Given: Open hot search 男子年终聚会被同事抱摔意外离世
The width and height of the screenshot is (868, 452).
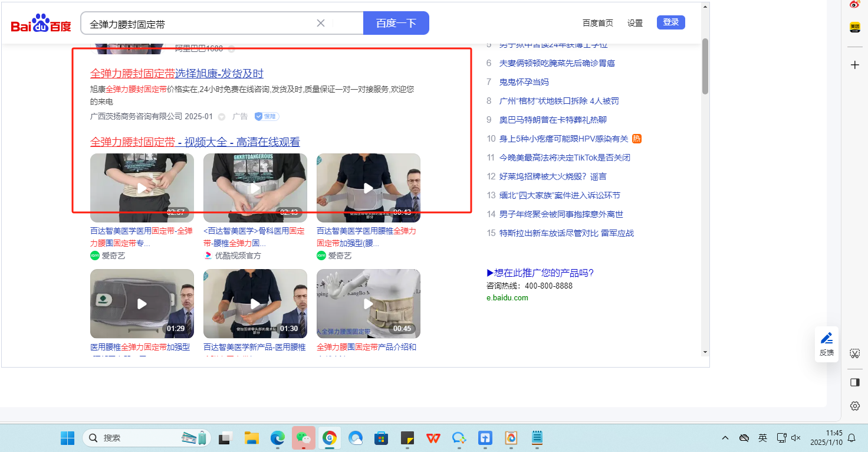Looking at the screenshot, I should coord(561,214).
